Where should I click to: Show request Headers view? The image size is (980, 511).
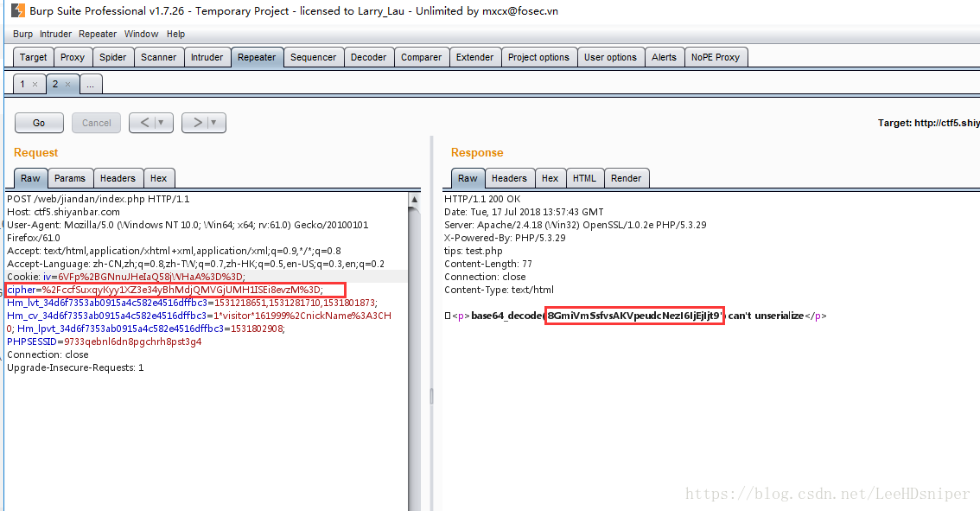point(118,178)
